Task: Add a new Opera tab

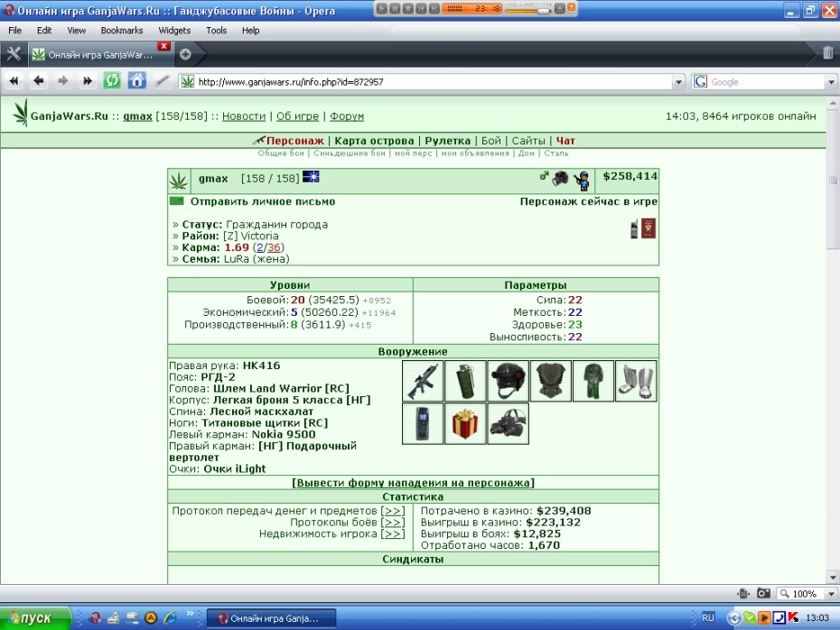Action: click(185, 54)
